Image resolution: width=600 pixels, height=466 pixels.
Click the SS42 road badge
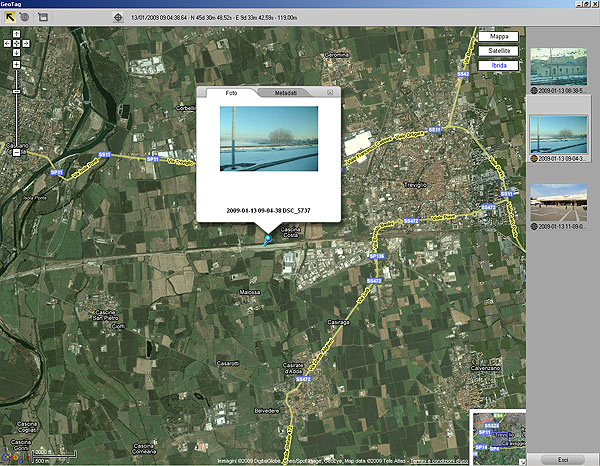click(x=463, y=73)
